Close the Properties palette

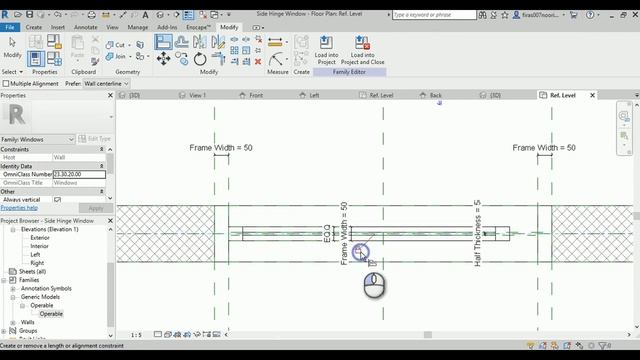(110, 95)
